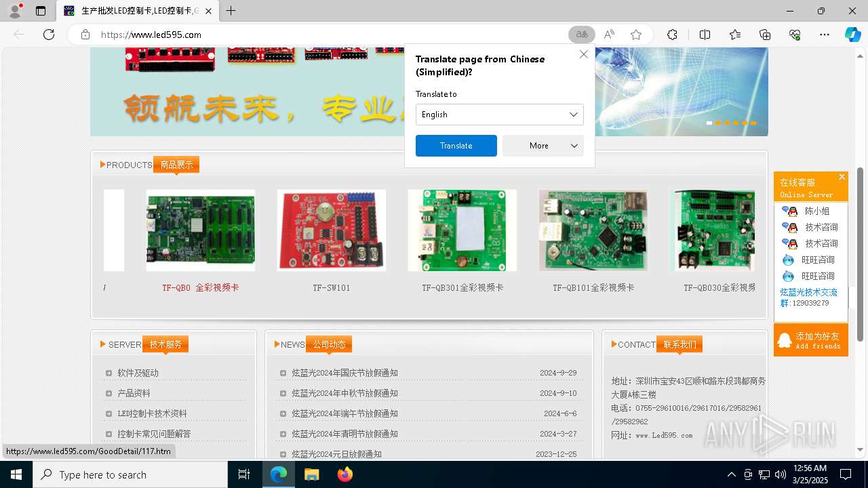Select the 公司动态 news tab
Viewport: 868px width, 488px height.
(x=329, y=344)
